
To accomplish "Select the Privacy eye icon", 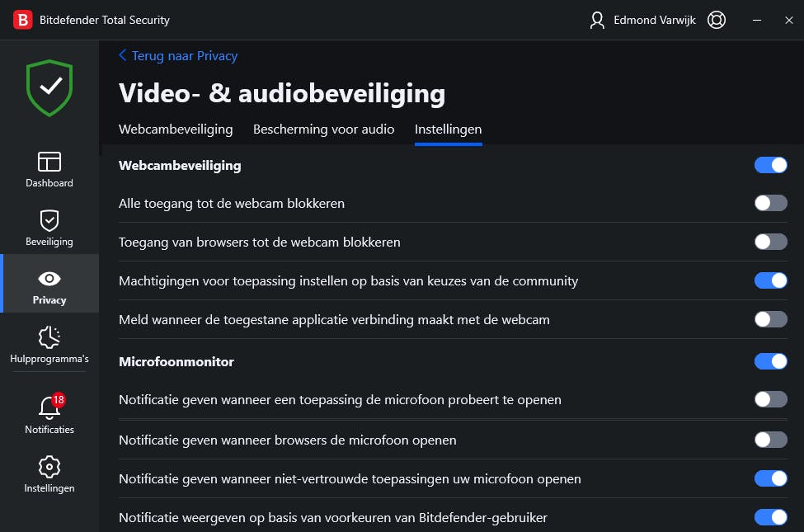I will [x=49, y=279].
